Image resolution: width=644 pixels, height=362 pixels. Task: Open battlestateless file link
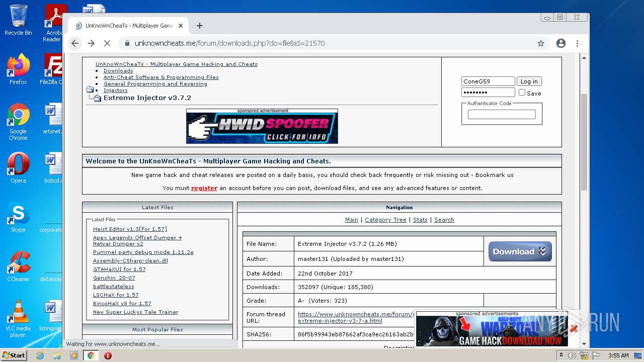pos(114,286)
